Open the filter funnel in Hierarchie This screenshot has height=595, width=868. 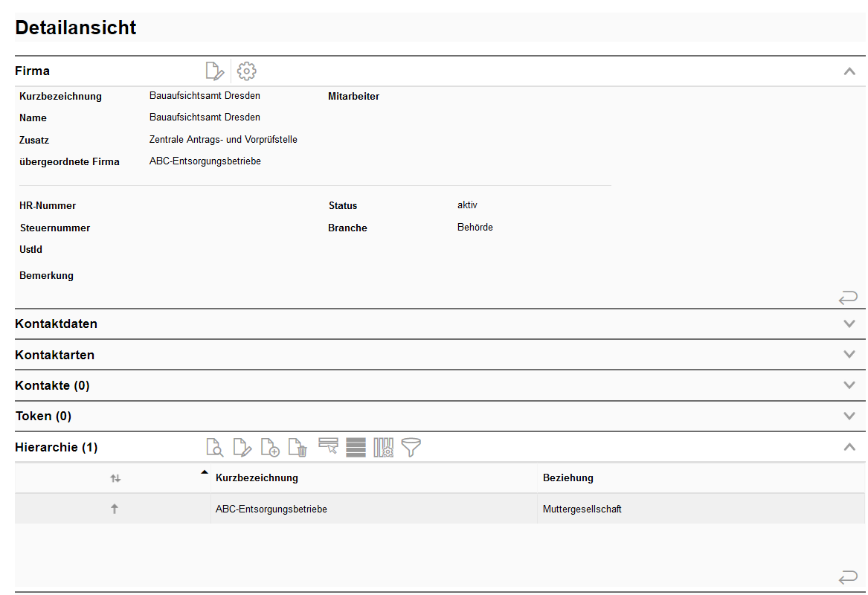coord(411,447)
